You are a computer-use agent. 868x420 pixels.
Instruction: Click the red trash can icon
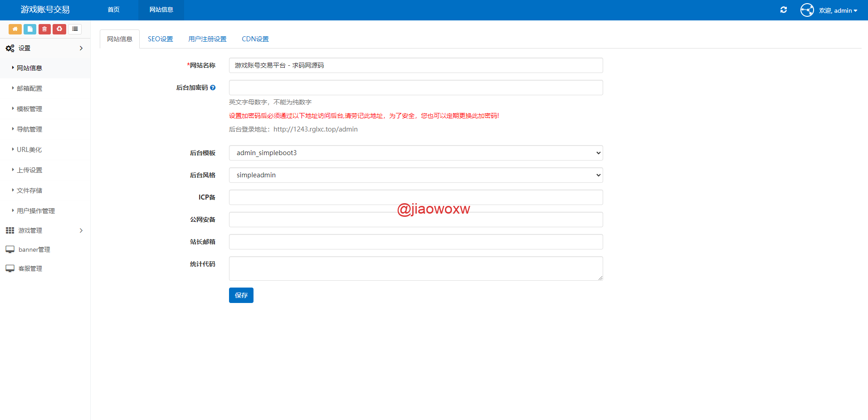(44, 29)
